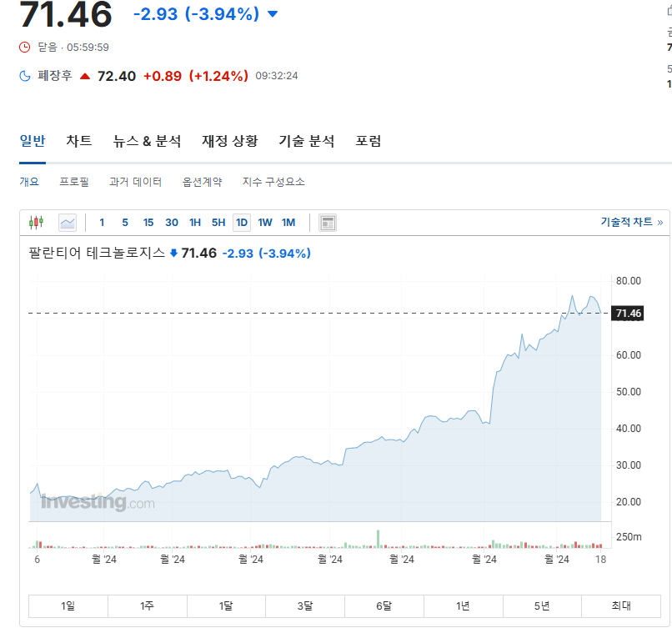Screen dimensions: 672x633
Task: Click the 250m volume axis label
Action: (x=629, y=537)
